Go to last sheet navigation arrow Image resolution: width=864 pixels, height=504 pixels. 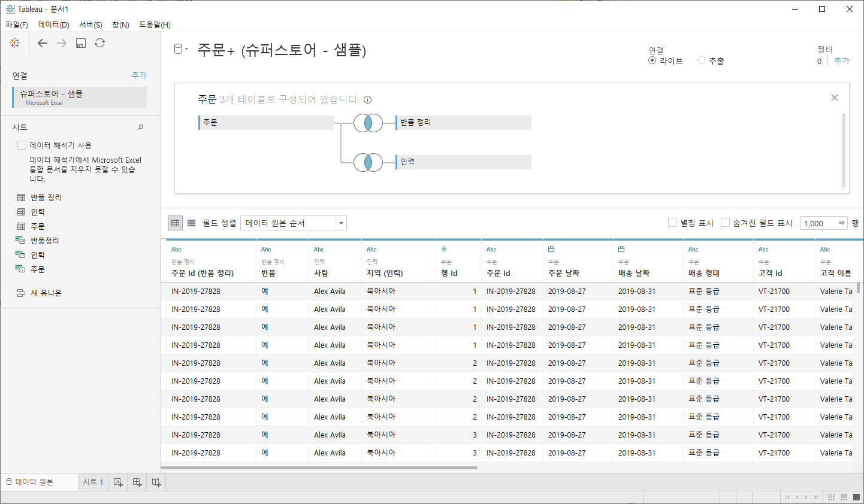[816, 497]
